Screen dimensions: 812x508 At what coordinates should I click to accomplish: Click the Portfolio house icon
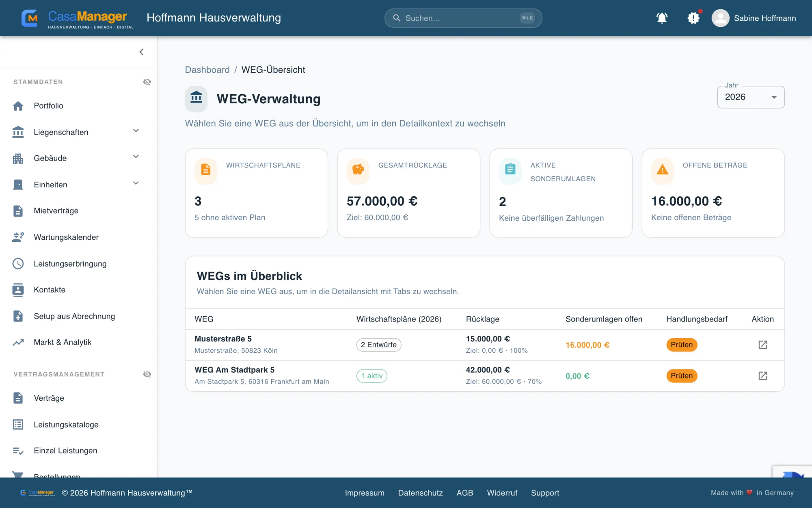point(18,106)
